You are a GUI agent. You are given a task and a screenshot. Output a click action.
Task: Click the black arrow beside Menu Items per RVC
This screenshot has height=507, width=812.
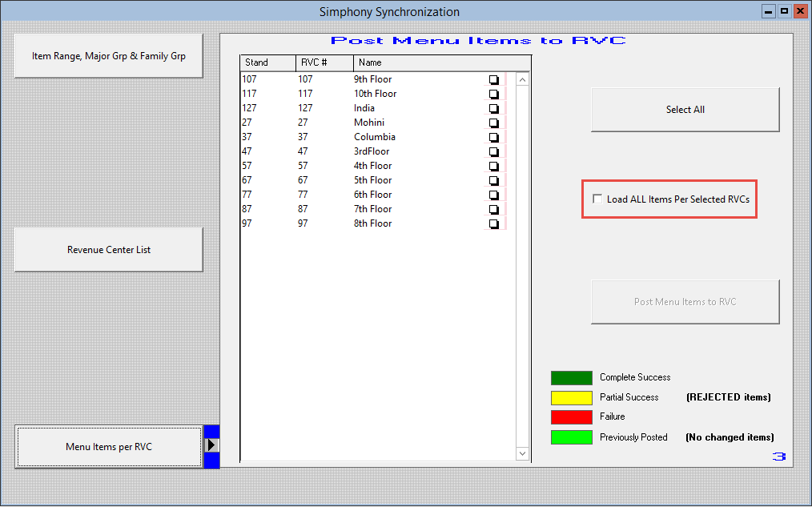click(211, 445)
